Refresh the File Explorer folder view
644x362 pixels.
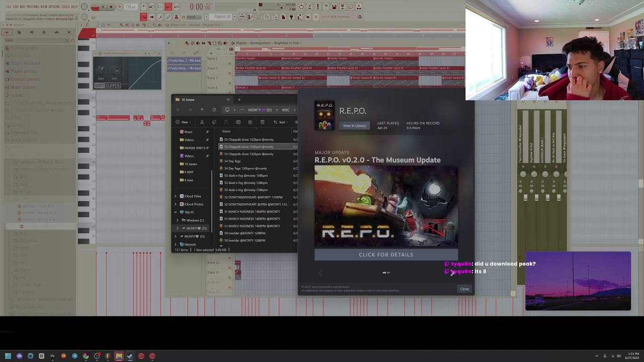coord(214,110)
